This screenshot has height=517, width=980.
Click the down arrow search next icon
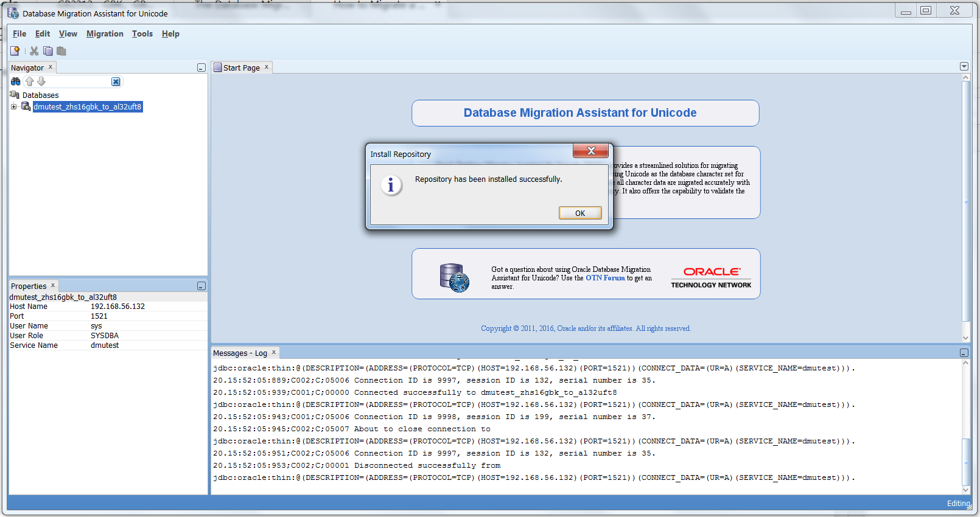[x=41, y=82]
